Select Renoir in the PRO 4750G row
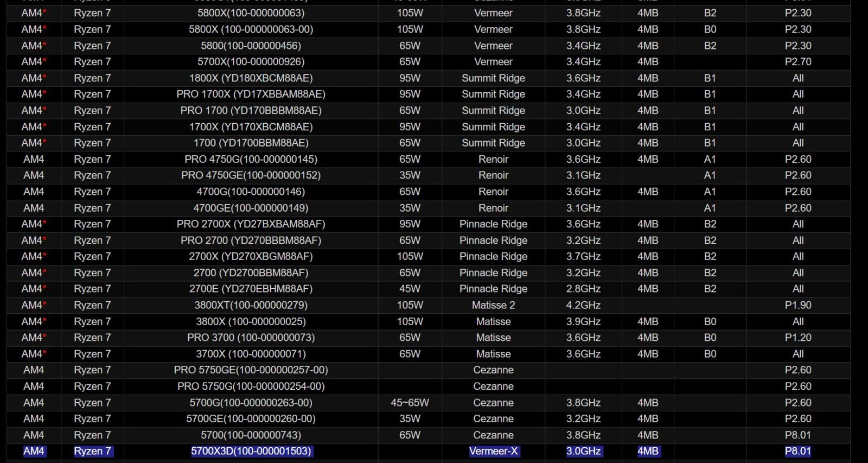The height and width of the screenshot is (463, 868). [493, 159]
